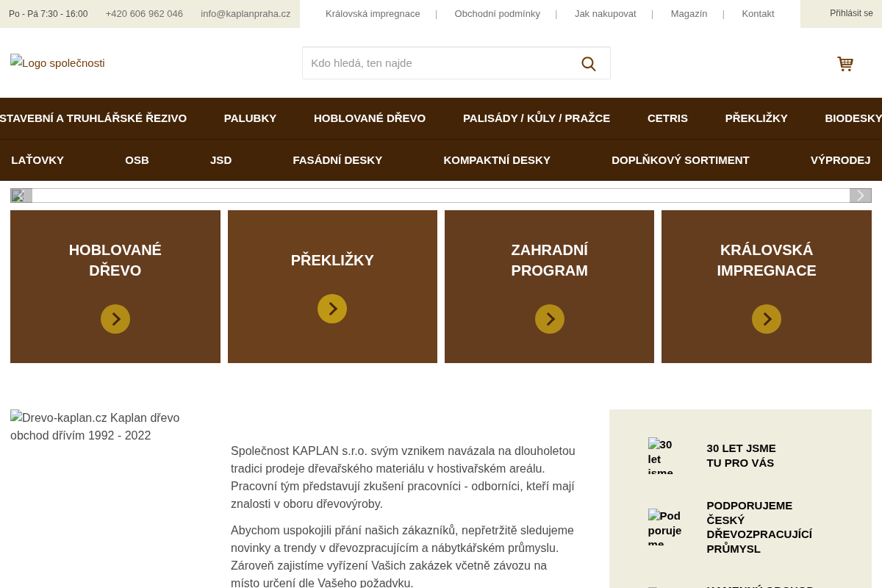Open the JSD category
Image resolution: width=882 pixels, height=588 pixels.
click(220, 160)
